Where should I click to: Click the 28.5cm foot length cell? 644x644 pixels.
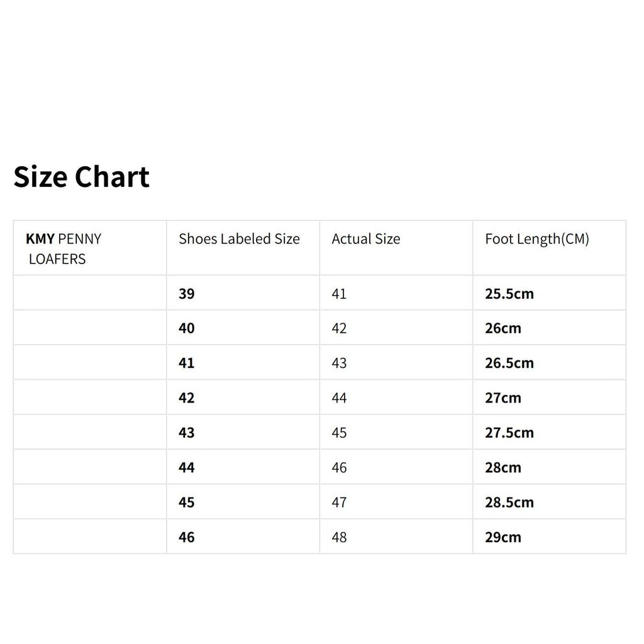point(509,502)
